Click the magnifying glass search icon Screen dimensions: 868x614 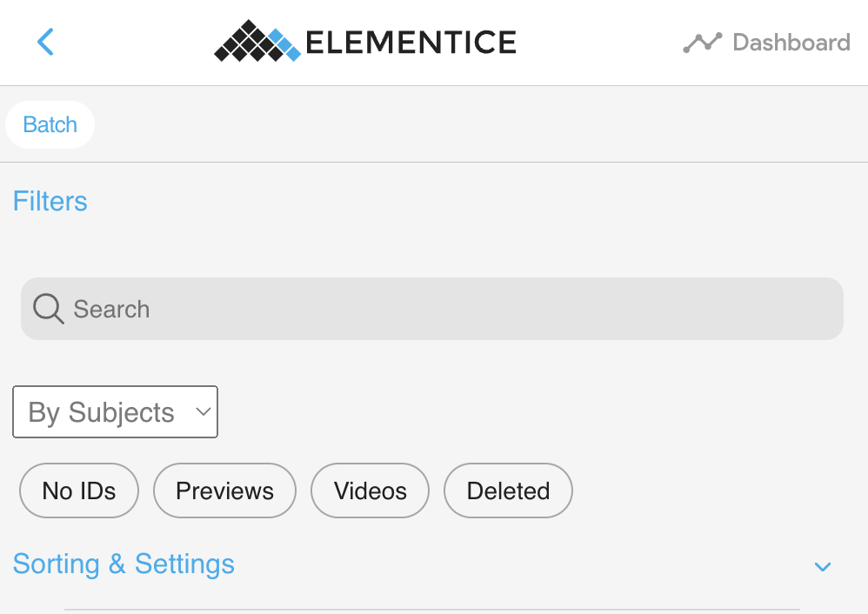48,309
